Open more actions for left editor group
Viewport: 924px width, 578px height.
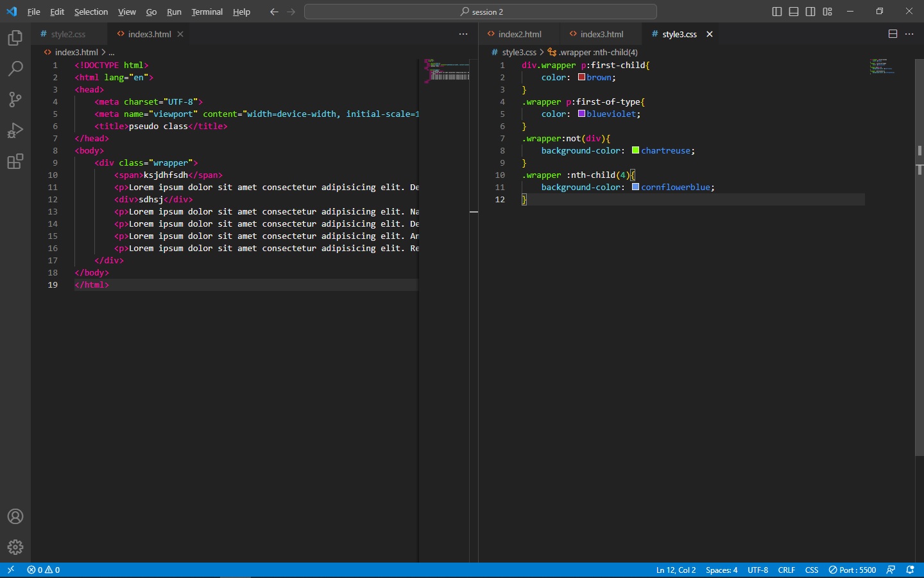[463, 34]
